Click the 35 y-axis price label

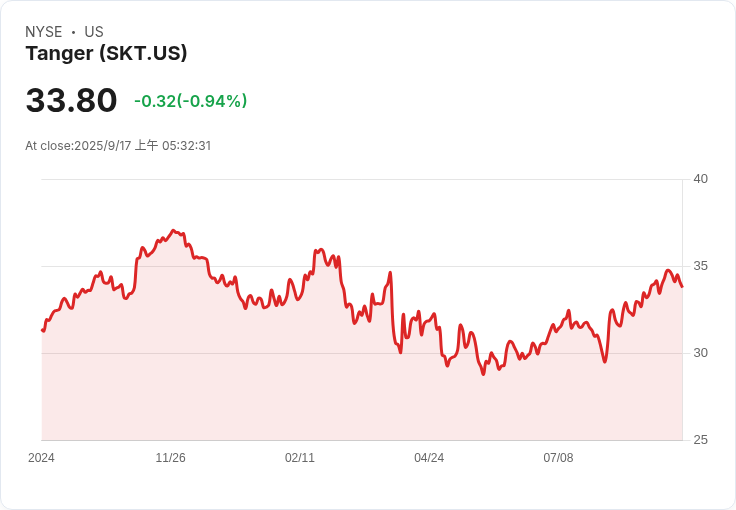700,266
